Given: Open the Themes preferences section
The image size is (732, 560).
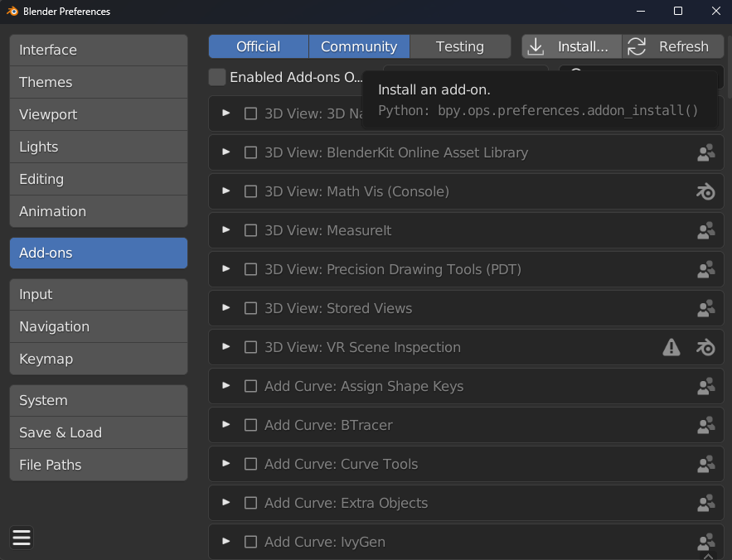Looking at the screenshot, I should click(x=99, y=82).
